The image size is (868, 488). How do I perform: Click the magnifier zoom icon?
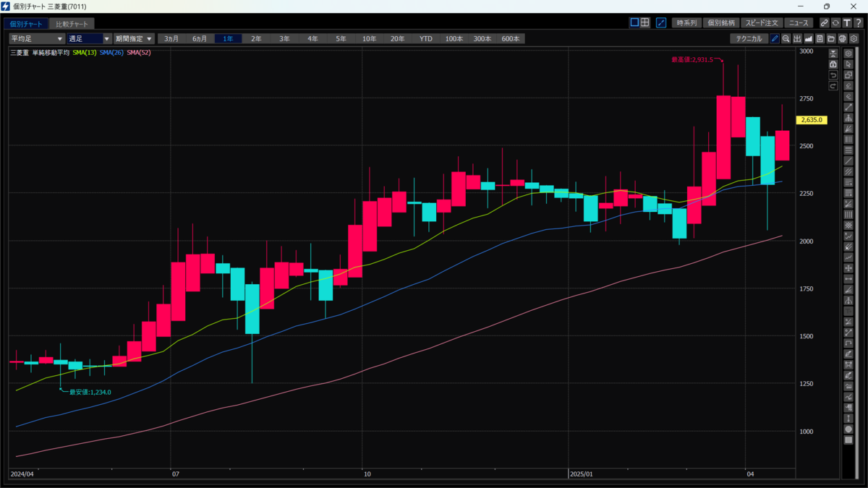(x=786, y=38)
